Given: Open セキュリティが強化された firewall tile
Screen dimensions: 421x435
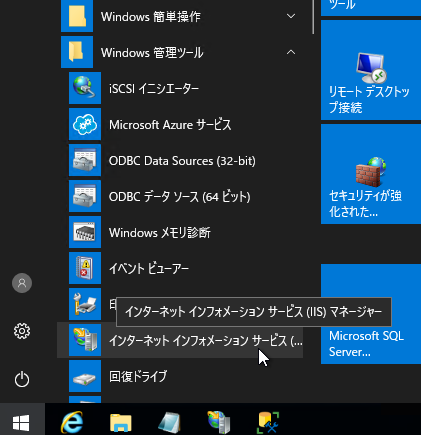Looking at the screenshot, I should tap(371, 174).
